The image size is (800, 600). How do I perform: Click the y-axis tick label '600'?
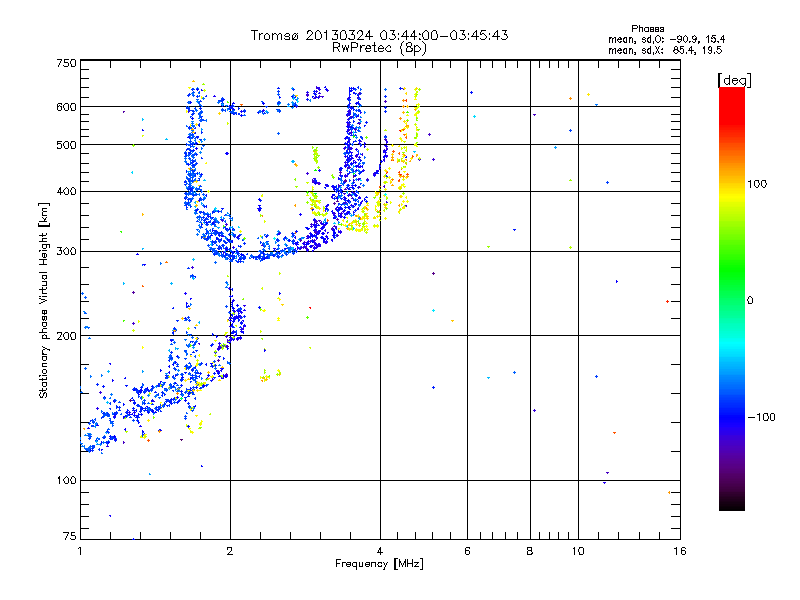[x=66, y=107]
